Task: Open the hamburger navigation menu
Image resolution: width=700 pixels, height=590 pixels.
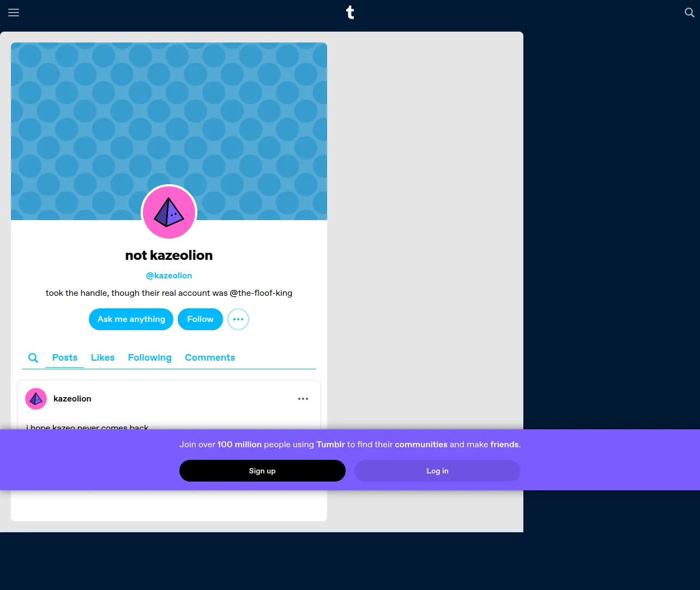Action: [x=14, y=13]
